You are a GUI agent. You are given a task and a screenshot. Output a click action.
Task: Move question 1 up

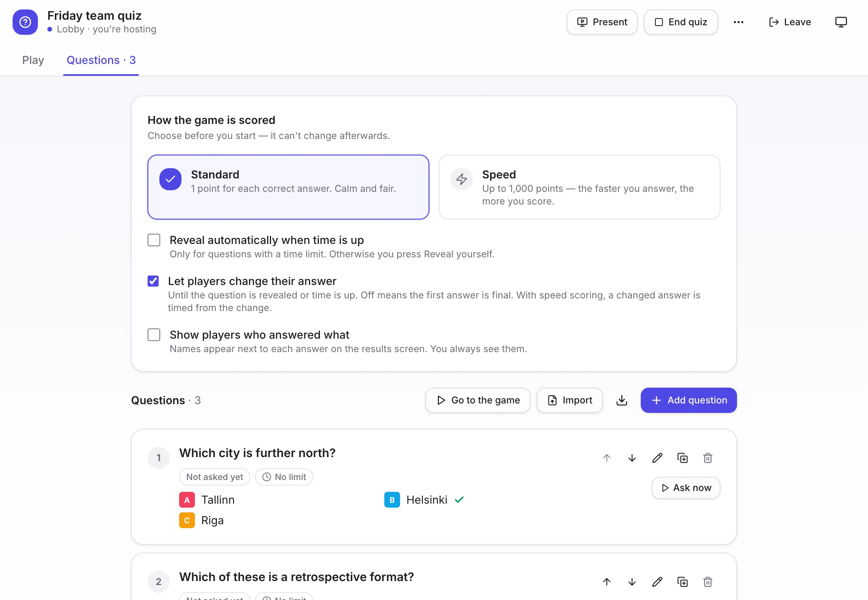coord(607,458)
